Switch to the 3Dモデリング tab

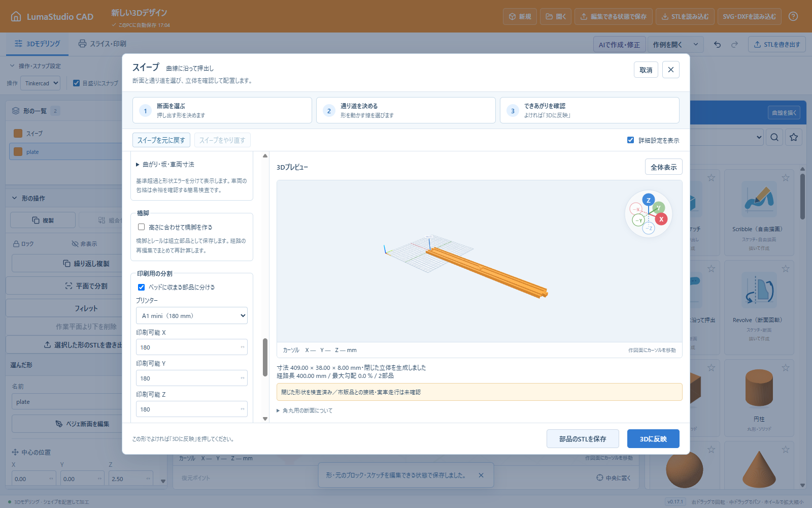coord(38,44)
